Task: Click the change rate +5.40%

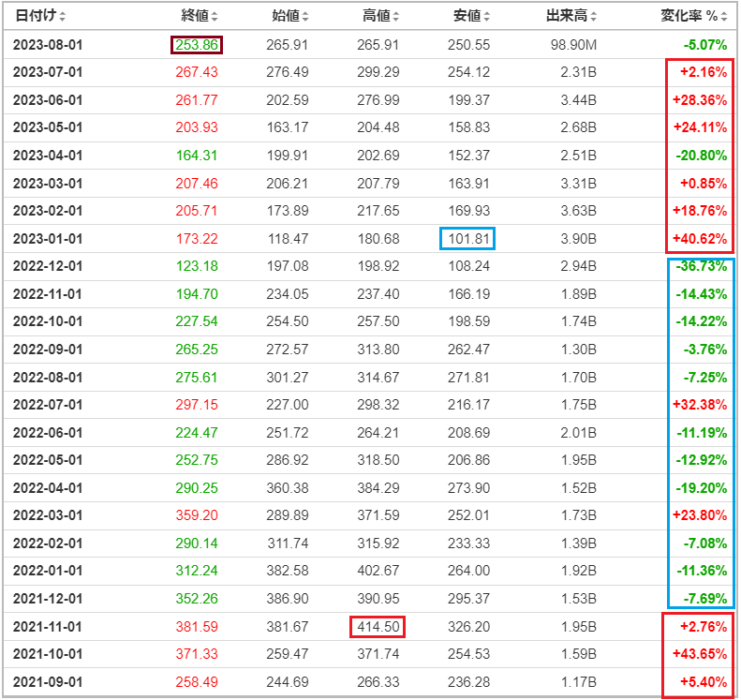Action: tap(704, 682)
